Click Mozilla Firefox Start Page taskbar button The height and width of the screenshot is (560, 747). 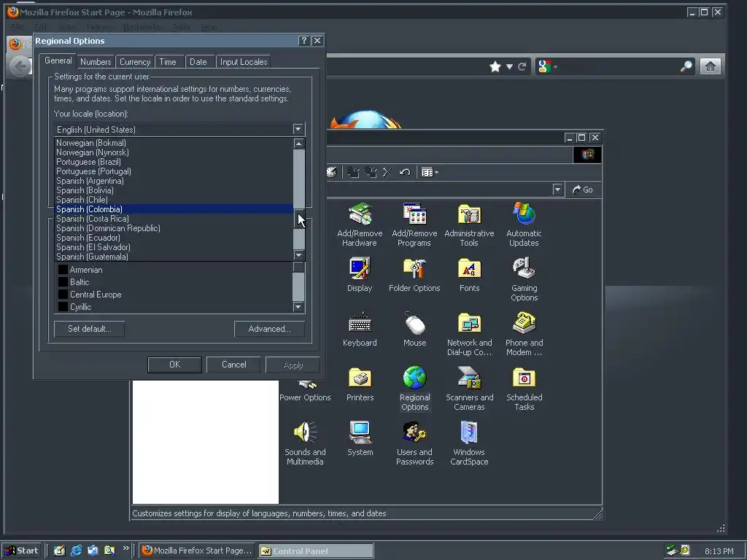pos(197,551)
